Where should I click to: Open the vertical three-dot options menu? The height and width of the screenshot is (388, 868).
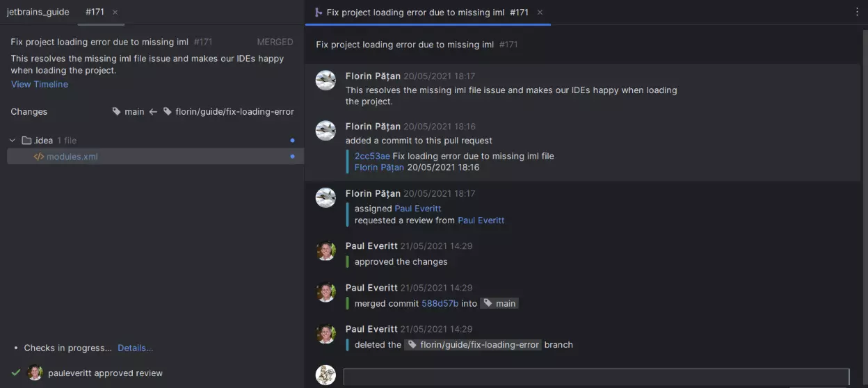coord(857,12)
